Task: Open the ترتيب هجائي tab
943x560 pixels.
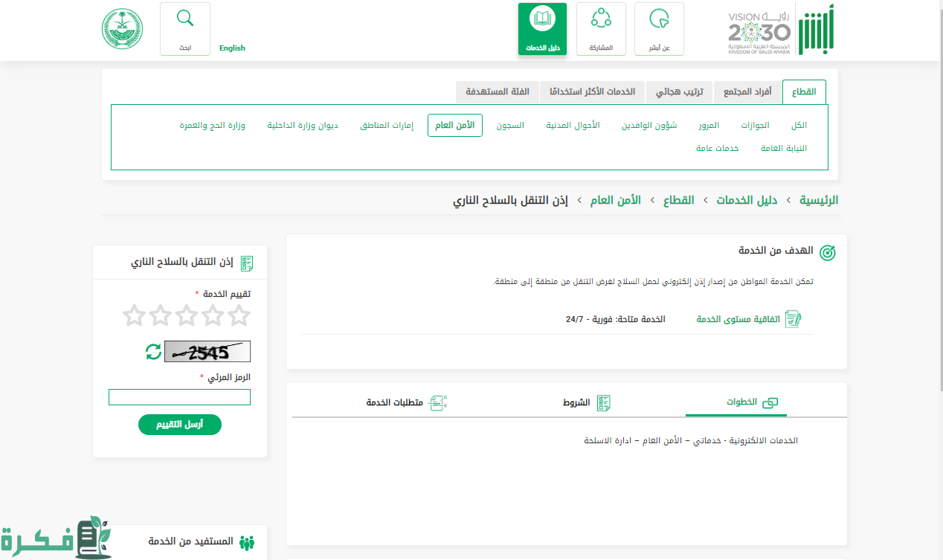Action: [679, 91]
